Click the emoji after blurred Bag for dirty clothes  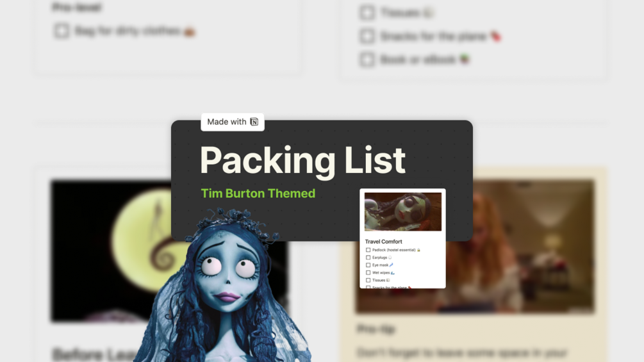pyautogui.click(x=189, y=31)
